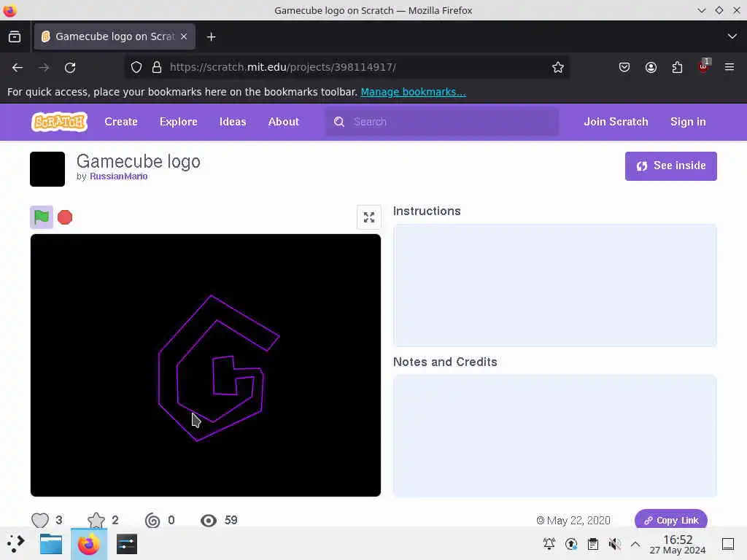Reload the current page

point(70,68)
